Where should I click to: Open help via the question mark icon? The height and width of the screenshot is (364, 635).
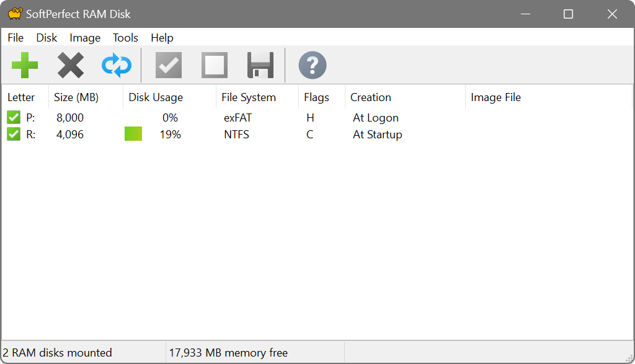coord(312,65)
